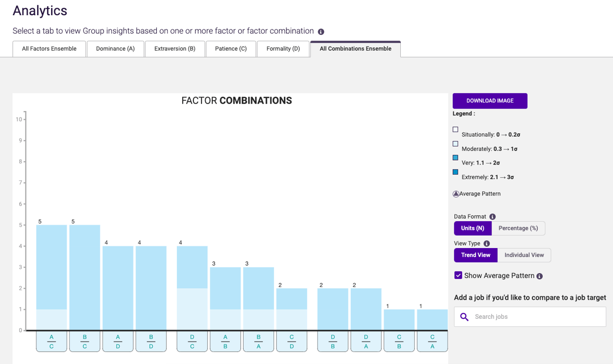Click the search magnifier icon in jobs field
This screenshot has width=613, height=364.
coord(464,317)
